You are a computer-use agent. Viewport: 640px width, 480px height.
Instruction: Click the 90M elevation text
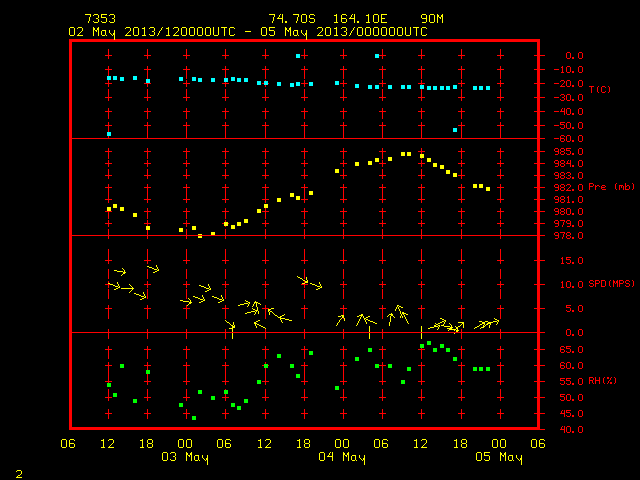(432, 19)
